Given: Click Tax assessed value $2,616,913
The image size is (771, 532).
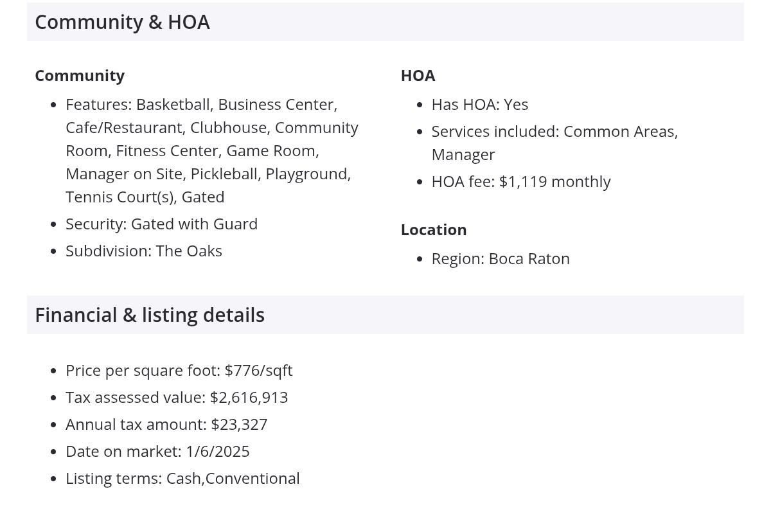Looking at the screenshot, I should pos(177,397).
